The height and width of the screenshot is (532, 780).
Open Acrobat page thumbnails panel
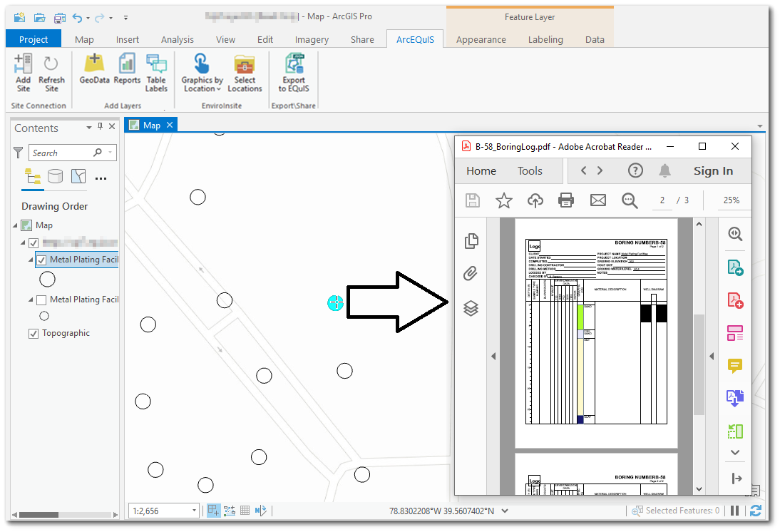pyautogui.click(x=471, y=241)
